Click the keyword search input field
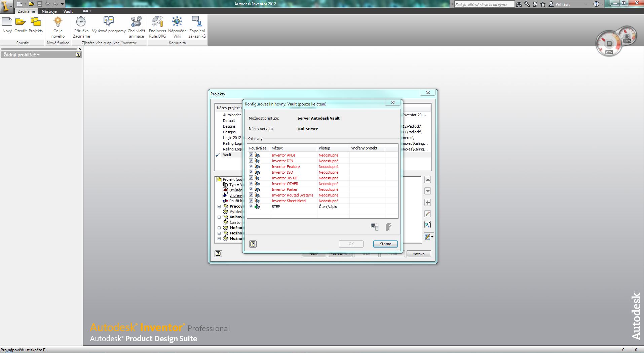This screenshot has width=644, height=353. 484,4
